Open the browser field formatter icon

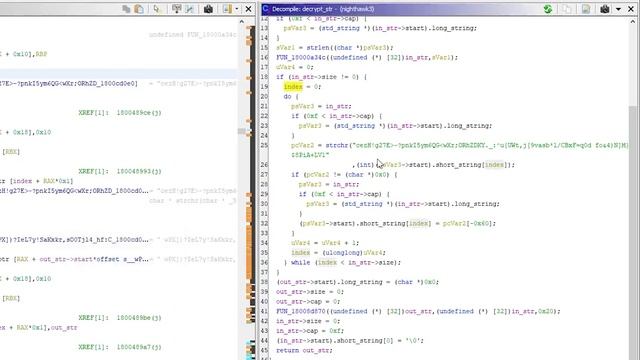tap(189, 9)
